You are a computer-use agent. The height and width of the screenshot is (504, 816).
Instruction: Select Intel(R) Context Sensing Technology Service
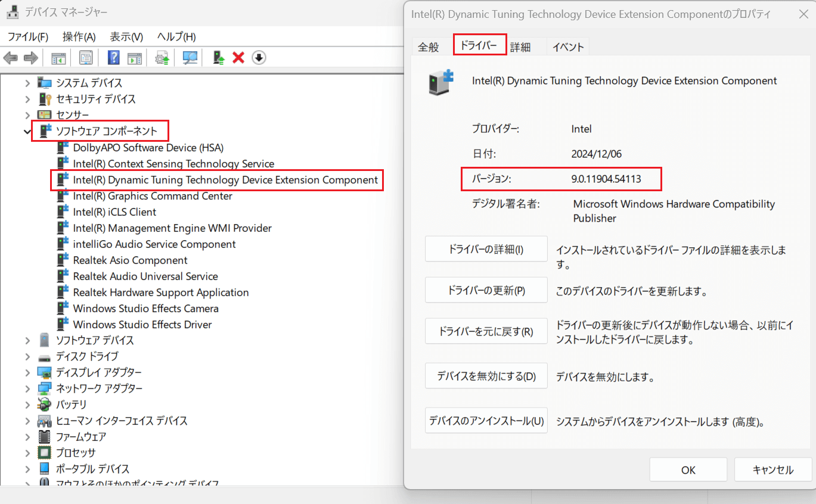pyautogui.click(x=173, y=163)
